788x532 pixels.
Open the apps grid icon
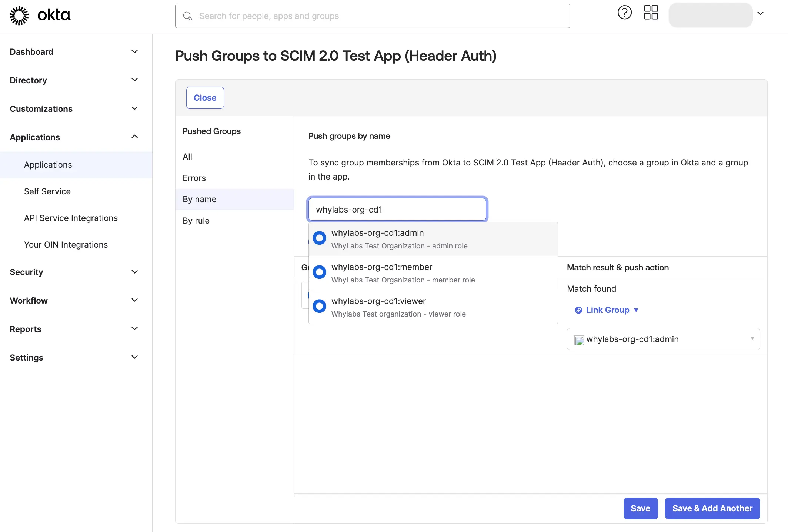click(x=651, y=13)
